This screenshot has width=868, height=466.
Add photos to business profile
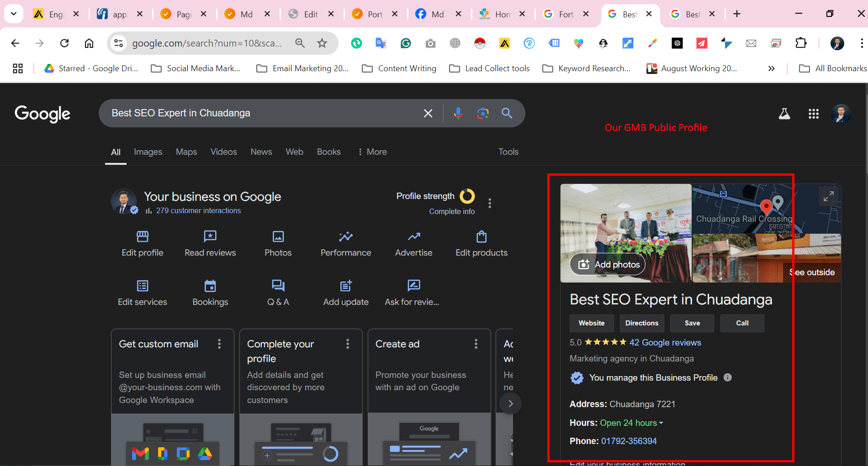click(608, 264)
